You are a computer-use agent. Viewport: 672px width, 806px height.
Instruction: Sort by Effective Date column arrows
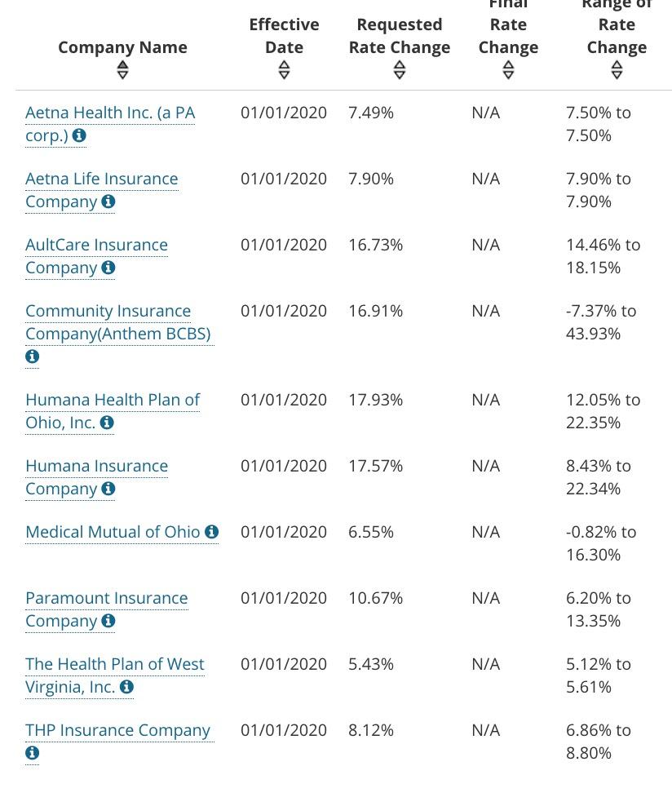(284, 70)
